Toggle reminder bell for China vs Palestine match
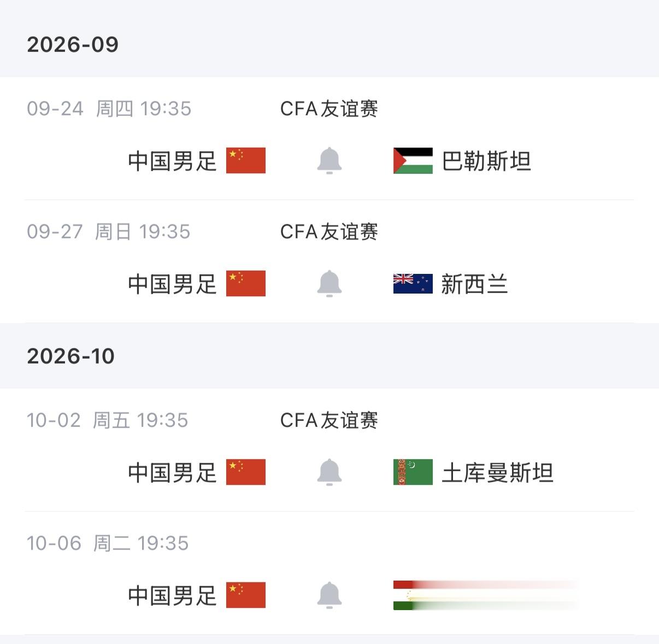659x644 pixels. tap(329, 161)
